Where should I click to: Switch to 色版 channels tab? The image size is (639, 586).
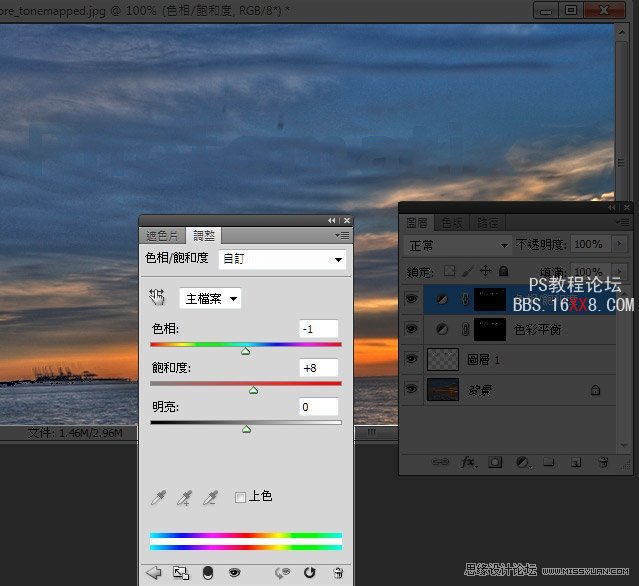point(452,223)
